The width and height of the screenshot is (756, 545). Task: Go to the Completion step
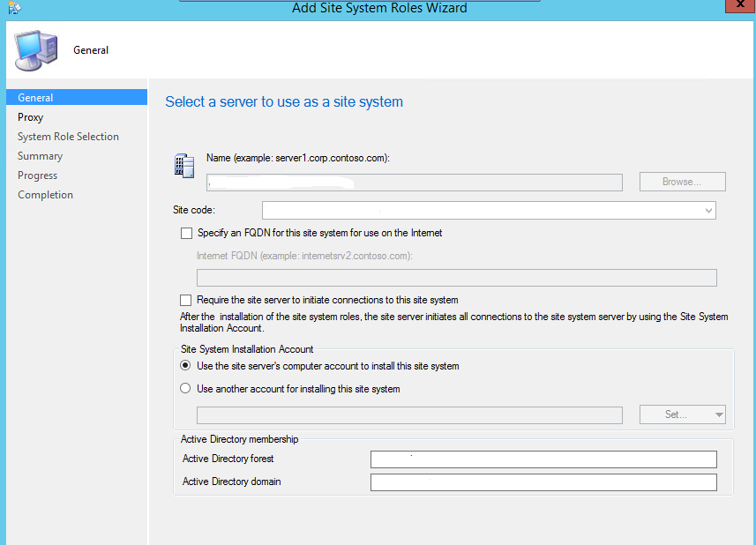coord(45,194)
